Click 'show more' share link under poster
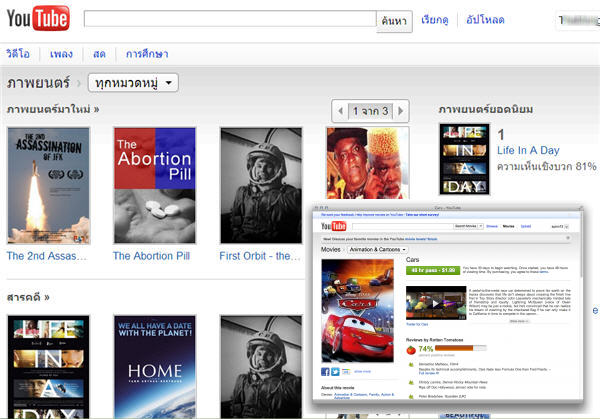The image size is (600, 419). (x=362, y=372)
